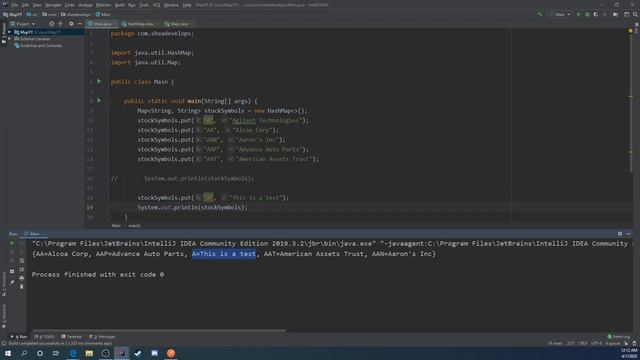
Task: Click the locate/scroll-from-source icon in Project panel
Action: (x=51, y=24)
